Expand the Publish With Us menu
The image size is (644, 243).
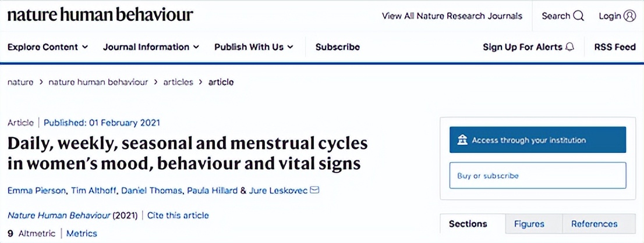pos(254,47)
